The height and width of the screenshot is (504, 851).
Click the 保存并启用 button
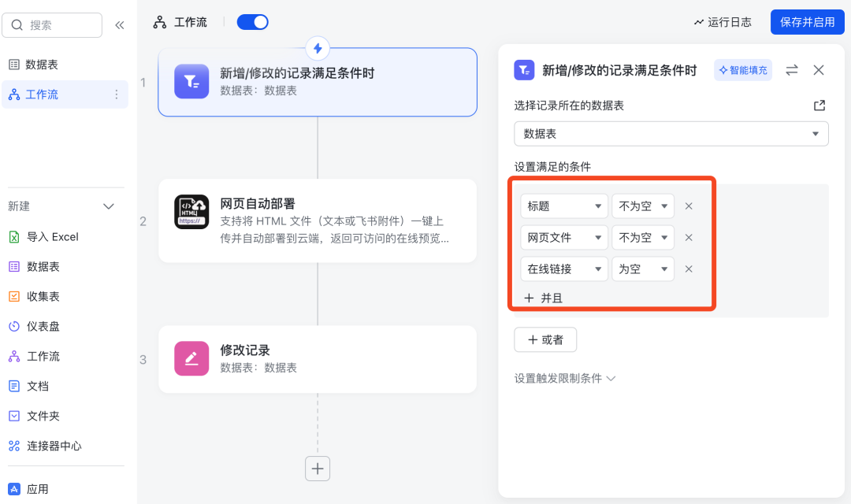(x=807, y=22)
